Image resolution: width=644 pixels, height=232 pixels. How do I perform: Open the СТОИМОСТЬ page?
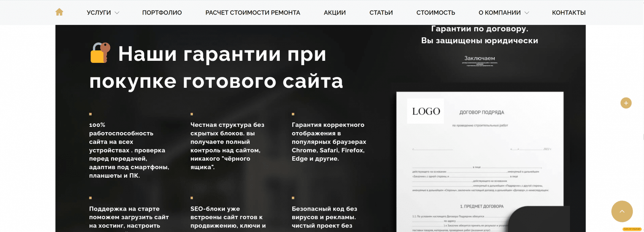(x=436, y=13)
